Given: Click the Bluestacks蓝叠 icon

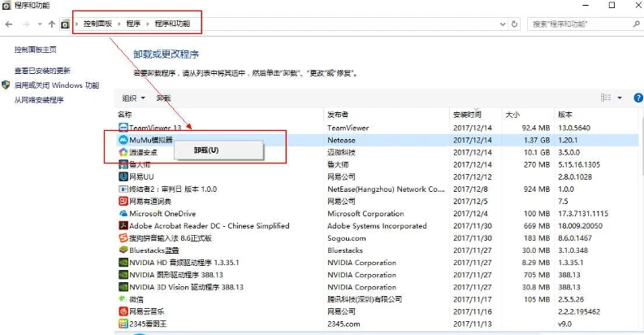Looking at the screenshot, I should click(123, 250).
